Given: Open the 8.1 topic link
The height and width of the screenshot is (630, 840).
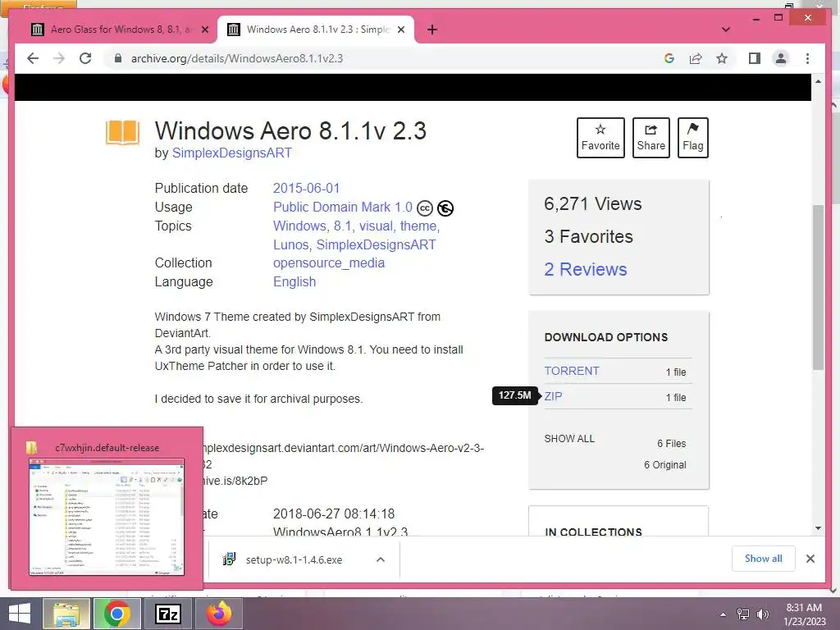Looking at the screenshot, I should coord(343,226).
